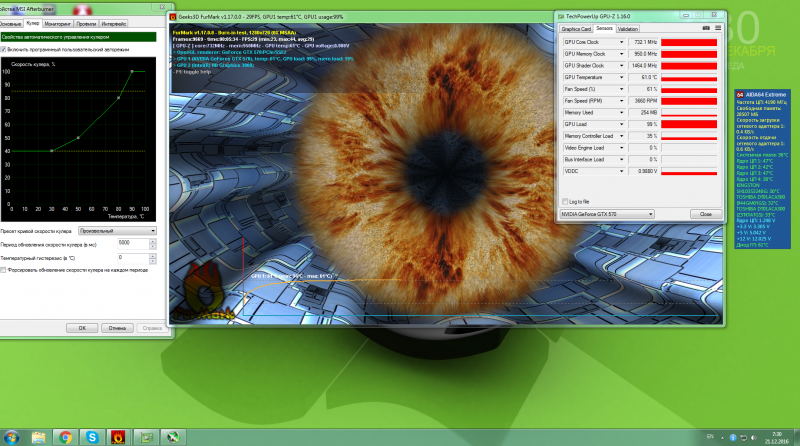Show hidden tray icons arrow
Image resolution: width=800 pixels, height=446 pixels.
coord(722,438)
